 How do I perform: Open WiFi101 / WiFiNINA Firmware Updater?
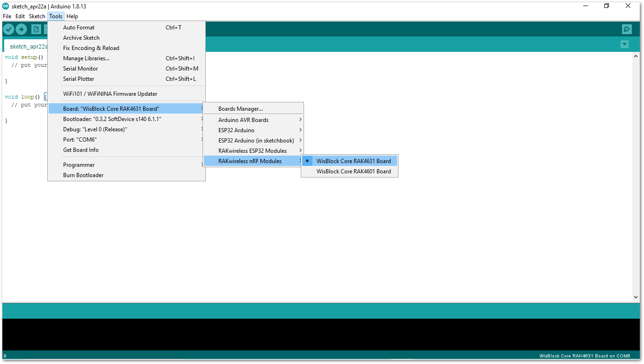126,94
